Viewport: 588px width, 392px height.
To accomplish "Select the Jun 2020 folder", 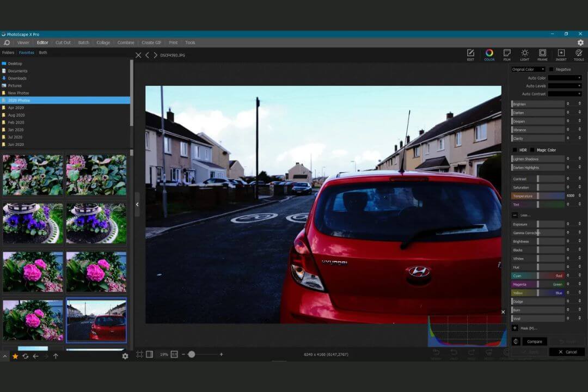I will coord(16,144).
